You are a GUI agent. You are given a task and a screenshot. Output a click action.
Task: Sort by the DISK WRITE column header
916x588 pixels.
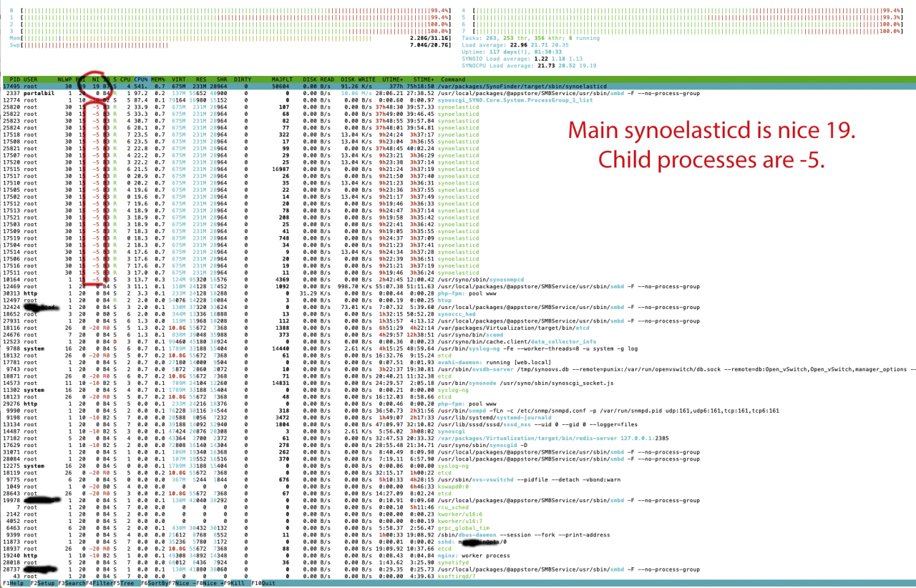coord(357,79)
